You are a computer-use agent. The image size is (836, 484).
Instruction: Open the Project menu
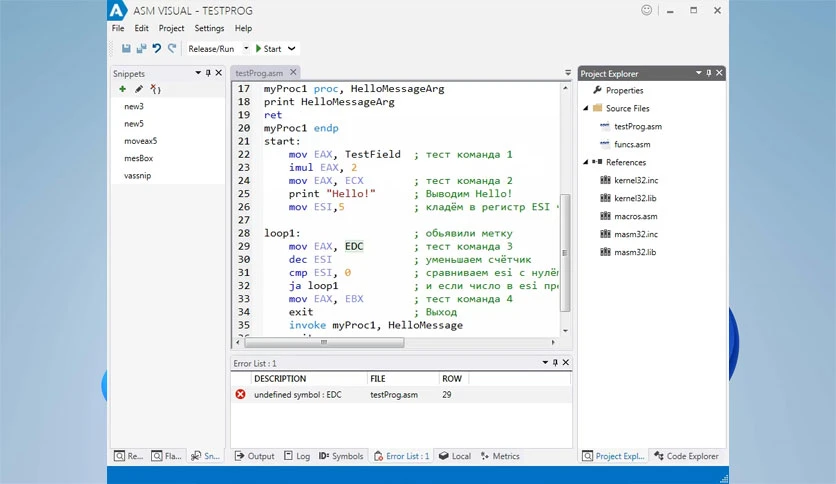tap(171, 28)
